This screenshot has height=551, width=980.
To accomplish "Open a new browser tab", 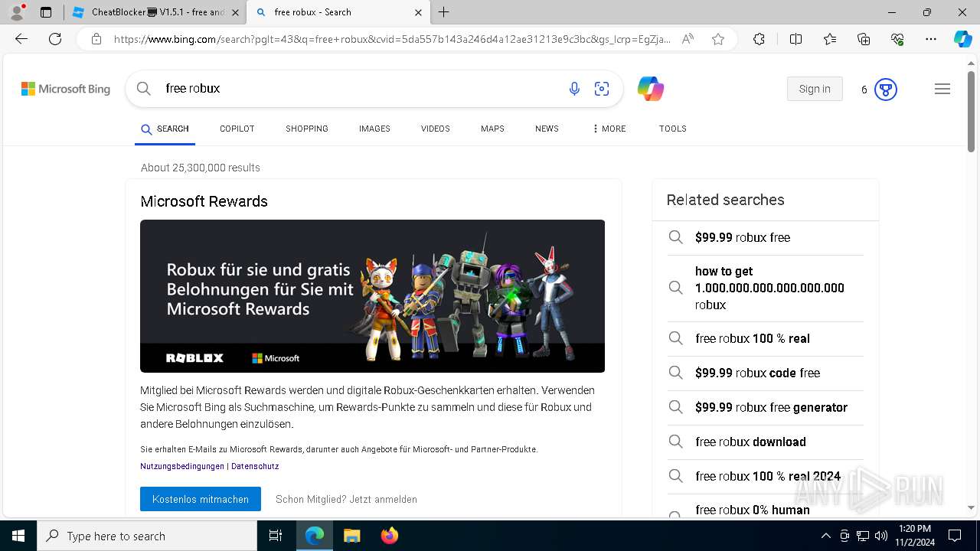I will pyautogui.click(x=444, y=12).
